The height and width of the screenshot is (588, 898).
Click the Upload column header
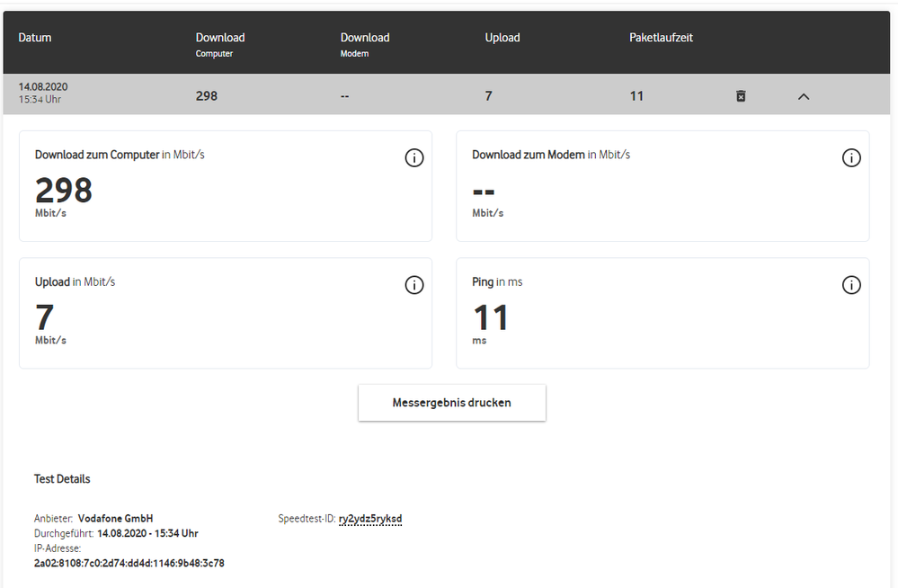tap(502, 38)
